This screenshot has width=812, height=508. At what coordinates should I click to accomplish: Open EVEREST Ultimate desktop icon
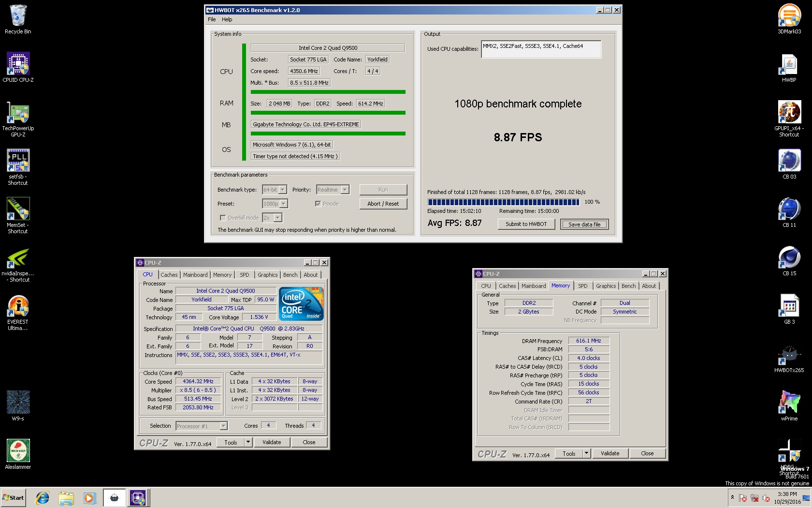coord(18,313)
